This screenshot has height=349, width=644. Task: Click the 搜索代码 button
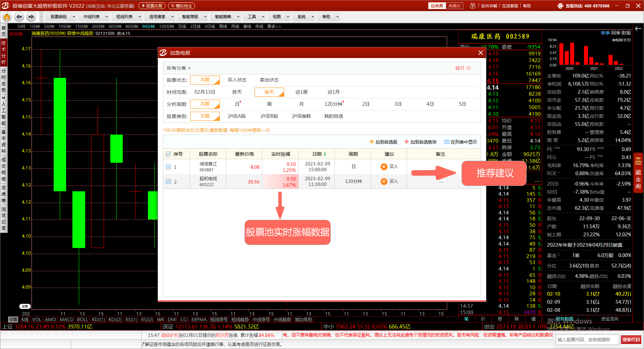click(x=631, y=340)
